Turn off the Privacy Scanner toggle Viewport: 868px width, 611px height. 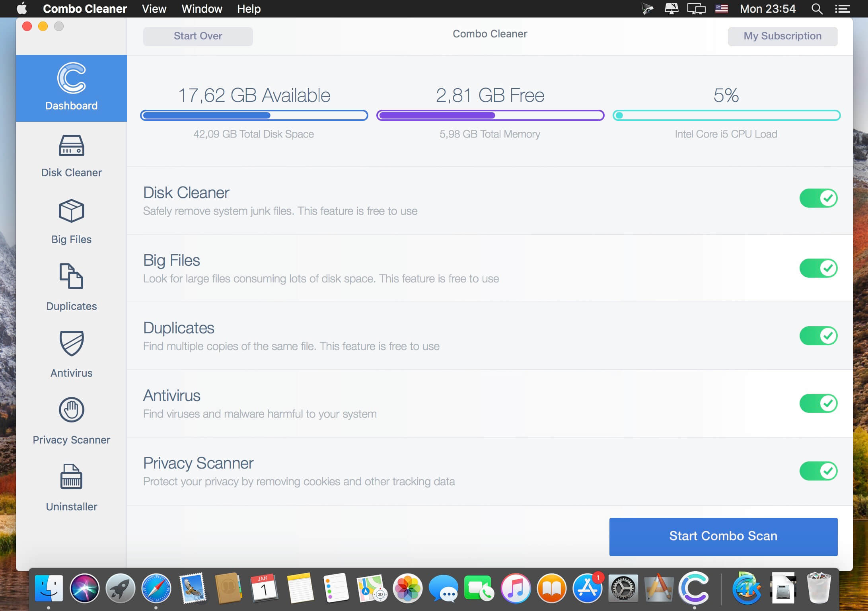818,471
